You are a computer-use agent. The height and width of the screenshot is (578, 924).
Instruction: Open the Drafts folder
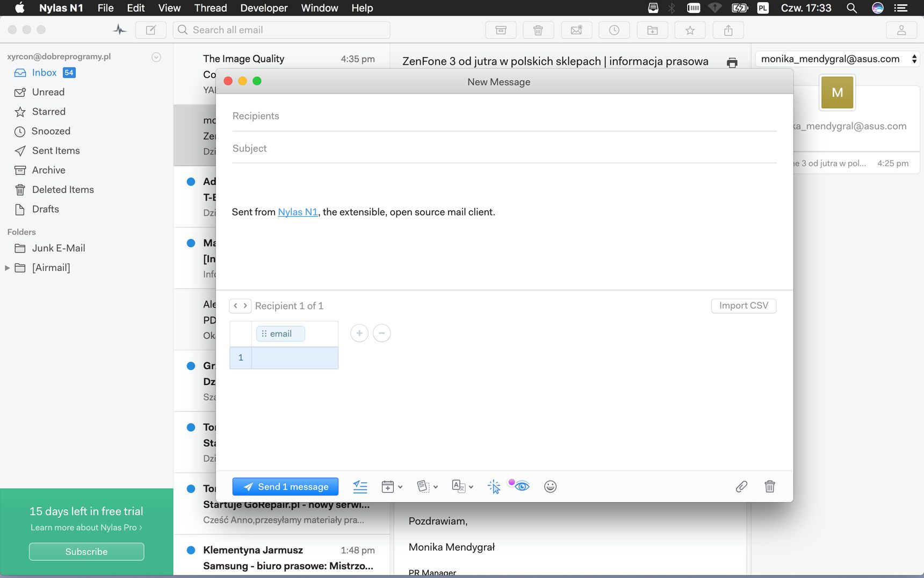click(x=46, y=209)
